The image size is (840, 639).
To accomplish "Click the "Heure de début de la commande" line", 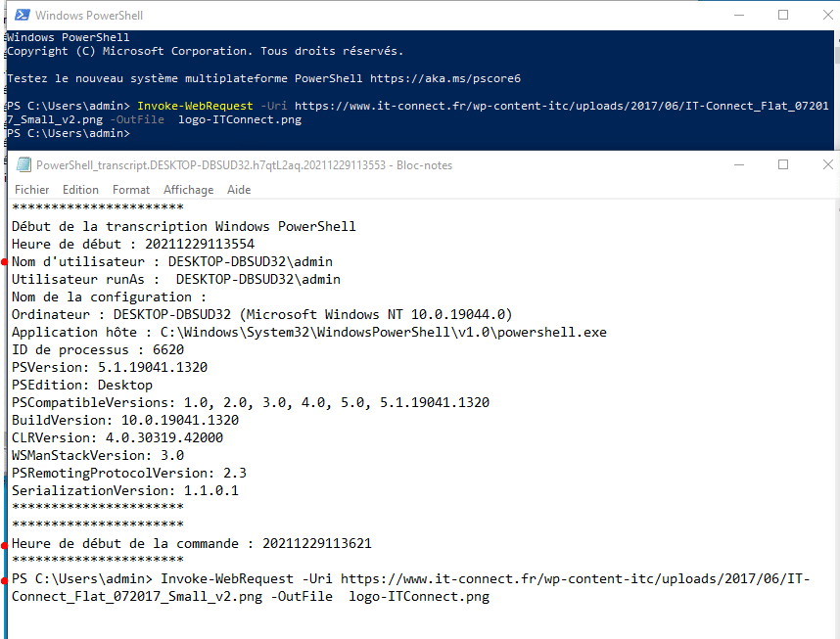I will point(192,544).
